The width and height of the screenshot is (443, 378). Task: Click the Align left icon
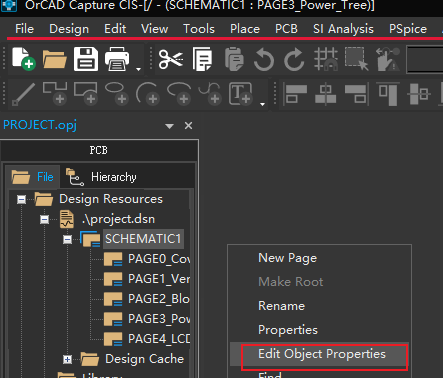pos(296,94)
